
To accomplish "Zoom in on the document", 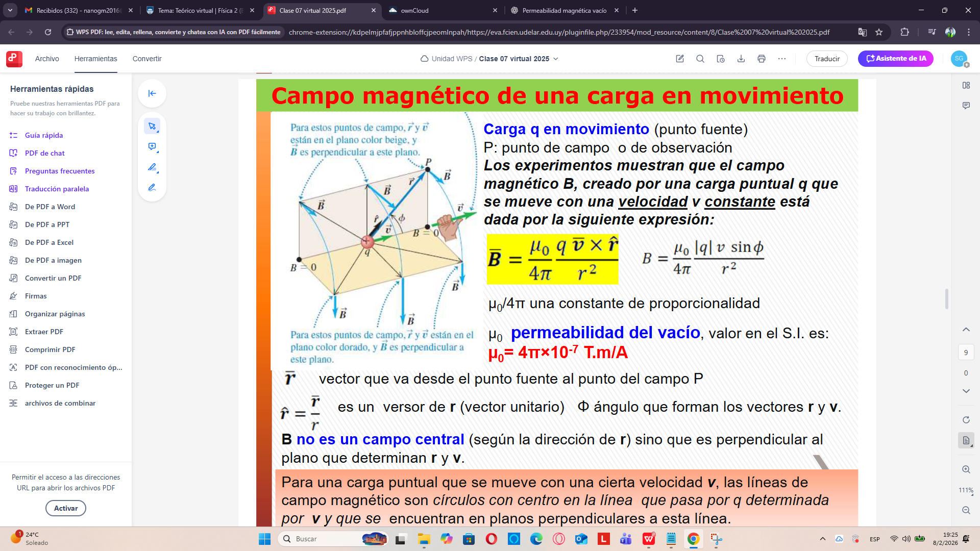I will tap(966, 470).
